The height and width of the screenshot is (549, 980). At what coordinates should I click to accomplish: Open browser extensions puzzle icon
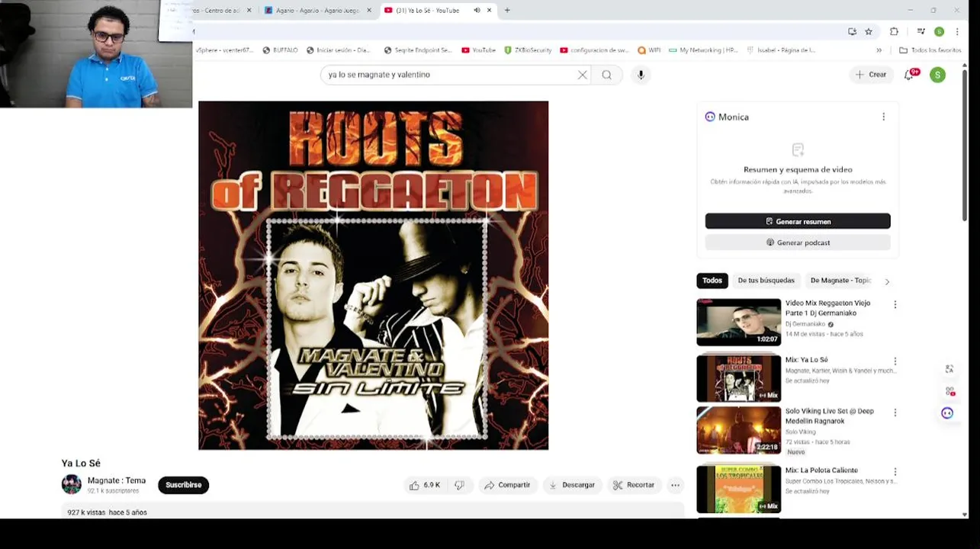click(x=894, y=31)
